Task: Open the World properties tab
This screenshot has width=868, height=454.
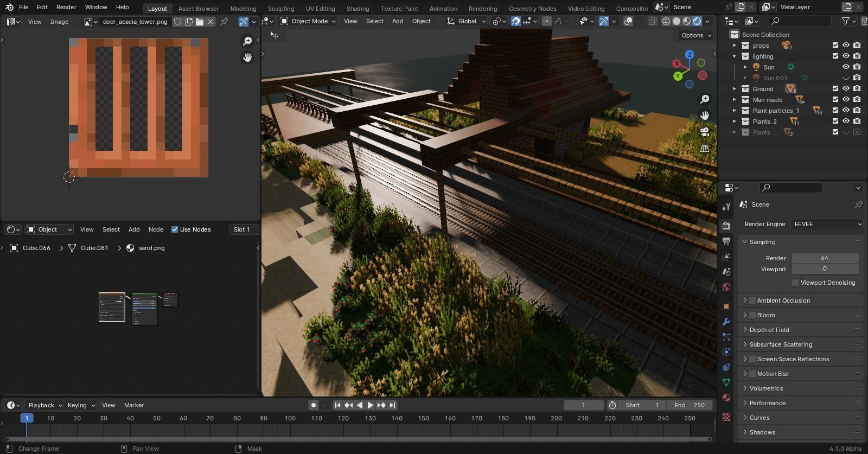Action: pyautogui.click(x=726, y=287)
